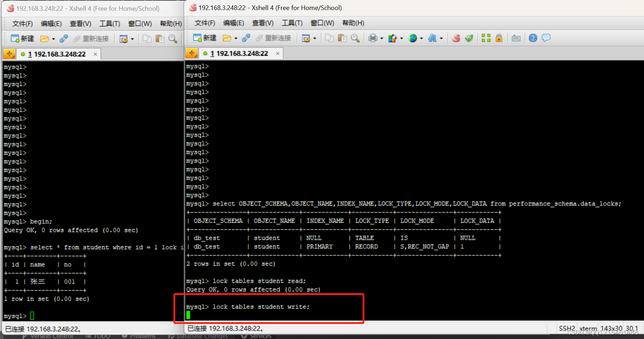This screenshot has width=644, height=339.
Task: Click the copy icon in right window toolbar
Action: pyautogui.click(x=329, y=38)
